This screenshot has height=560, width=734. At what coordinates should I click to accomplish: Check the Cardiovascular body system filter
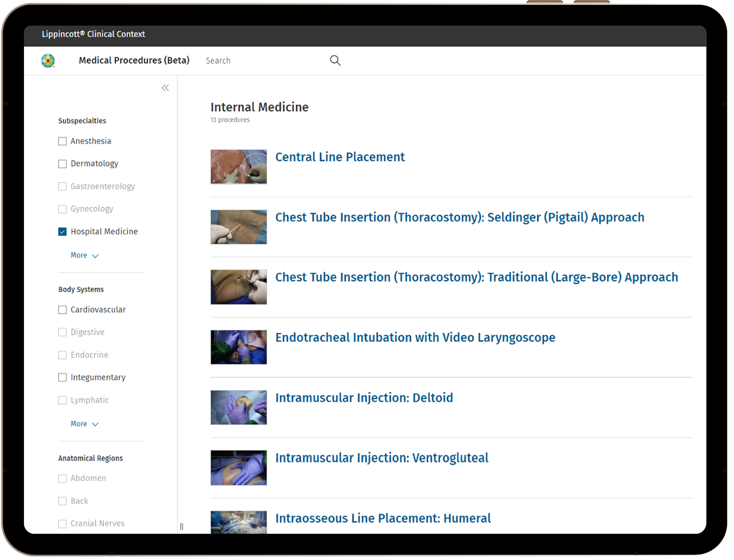pos(63,310)
